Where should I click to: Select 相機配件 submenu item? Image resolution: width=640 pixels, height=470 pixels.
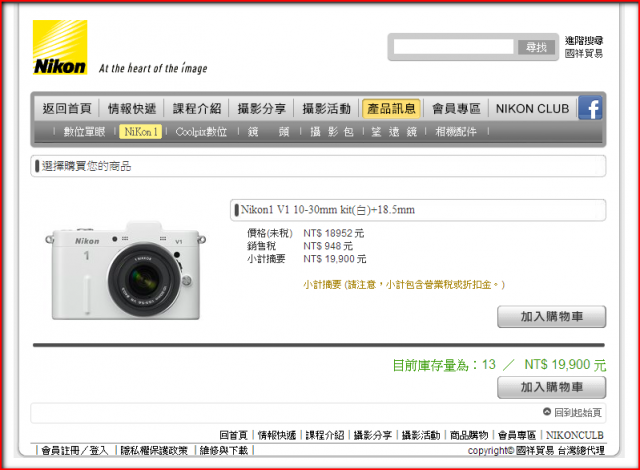click(456, 132)
